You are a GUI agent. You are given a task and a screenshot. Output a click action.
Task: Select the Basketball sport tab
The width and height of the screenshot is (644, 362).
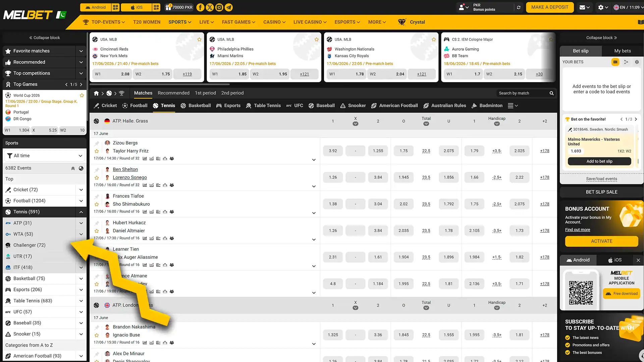pos(196,106)
